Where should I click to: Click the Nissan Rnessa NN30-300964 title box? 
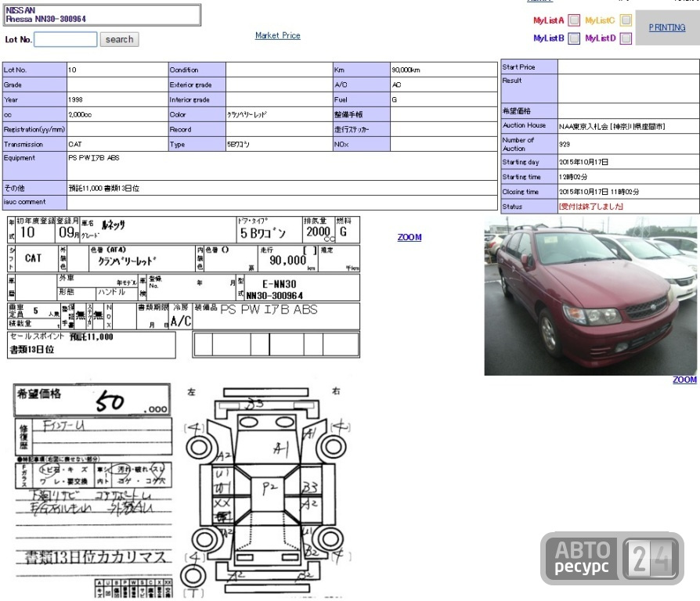point(103,15)
